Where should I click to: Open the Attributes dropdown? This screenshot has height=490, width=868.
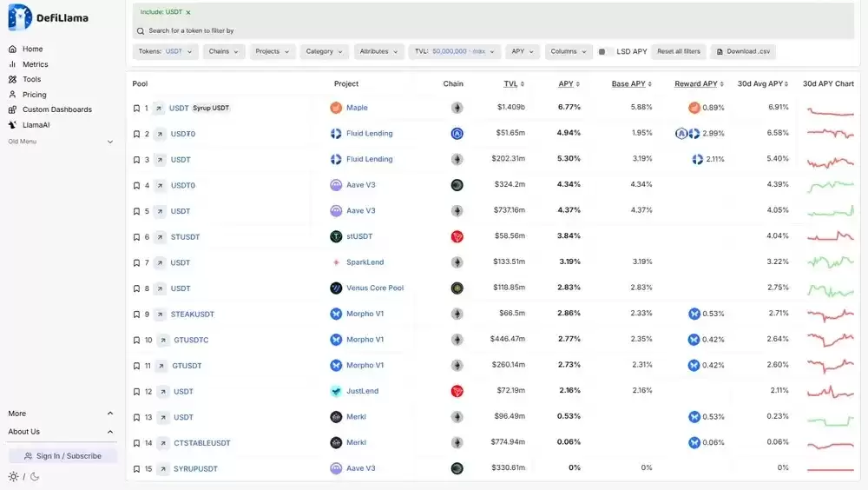pos(378,51)
